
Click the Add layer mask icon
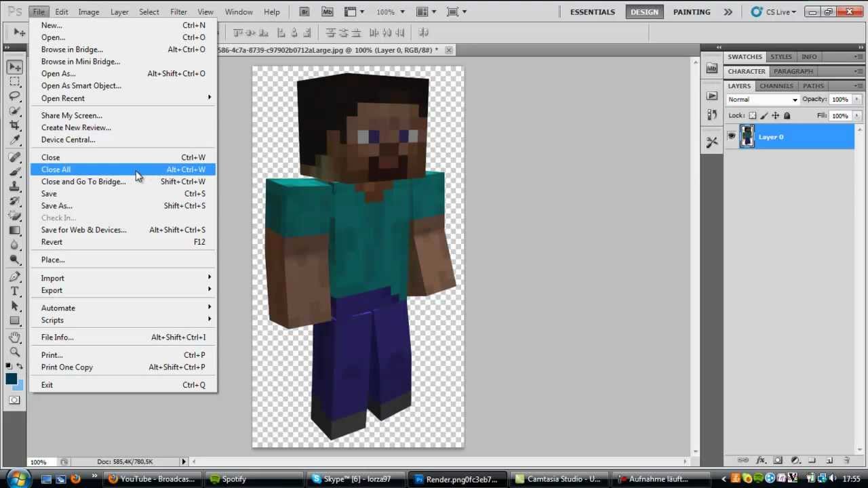[778, 460]
